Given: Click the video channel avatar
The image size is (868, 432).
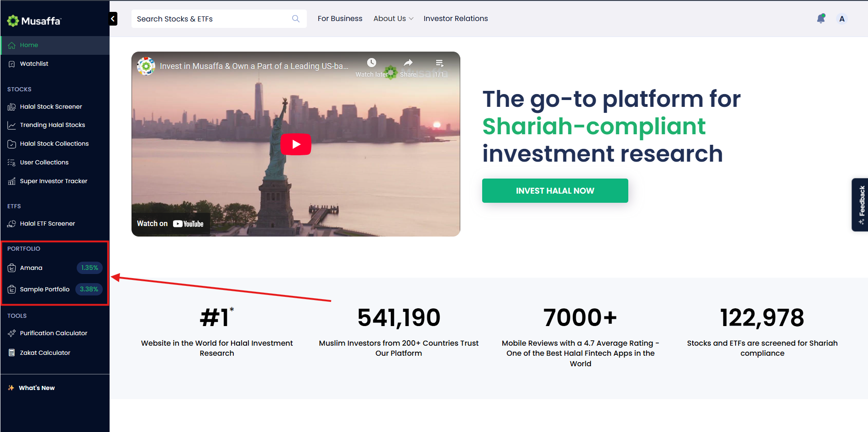Looking at the screenshot, I should tap(146, 66).
